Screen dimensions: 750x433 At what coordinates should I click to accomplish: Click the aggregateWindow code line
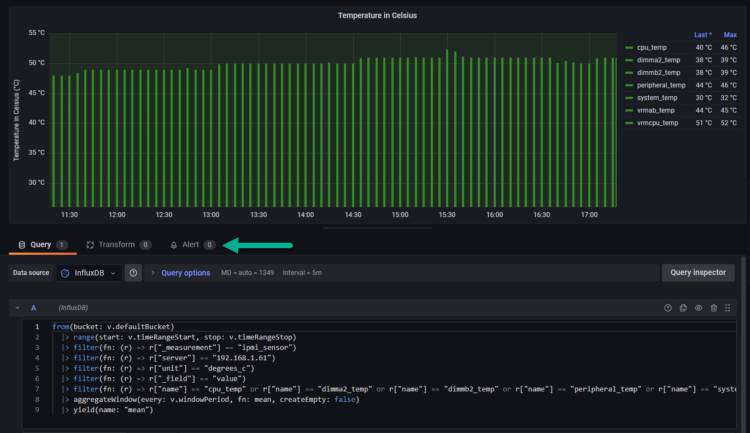pyautogui.click(x=211, y=399)
